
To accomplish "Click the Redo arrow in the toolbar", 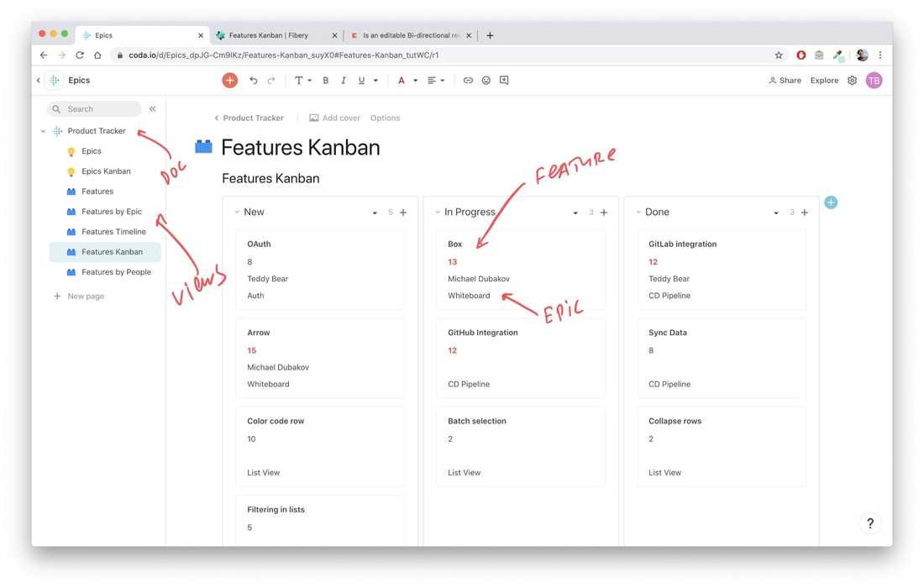I will (x=271, y=80).
